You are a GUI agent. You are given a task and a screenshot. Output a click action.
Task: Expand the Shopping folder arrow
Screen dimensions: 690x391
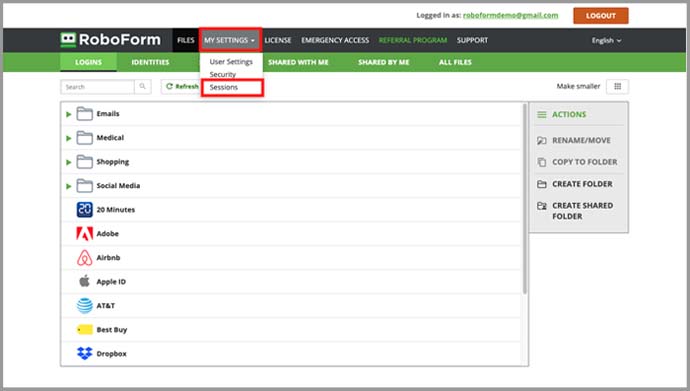click(69, 162)
